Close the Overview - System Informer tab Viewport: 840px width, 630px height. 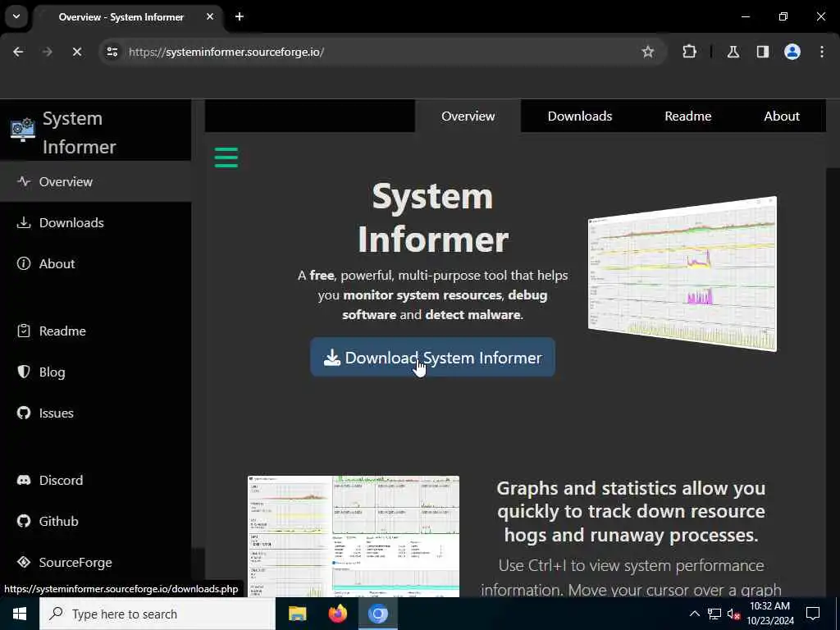210,16
